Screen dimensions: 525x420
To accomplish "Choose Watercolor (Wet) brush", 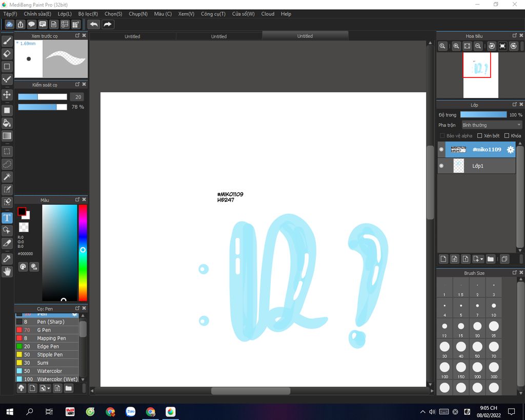I will pos(47,379).
